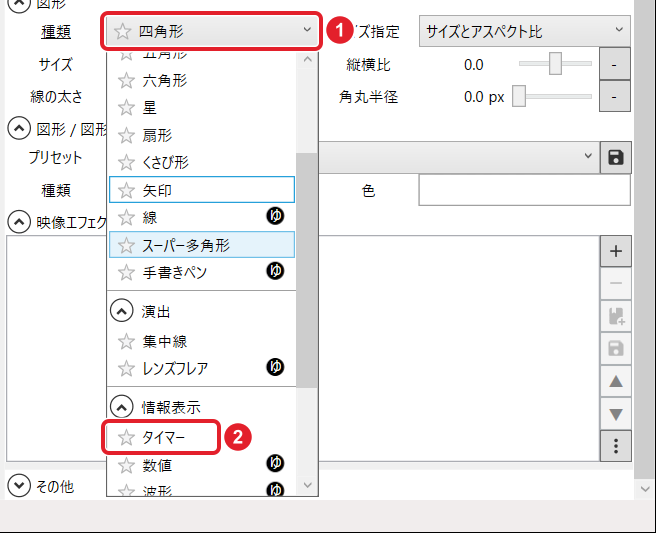Viewport: 656px width, 533px height.
Task: Move effect up with triangle button
Action: (x=616, y=381)
